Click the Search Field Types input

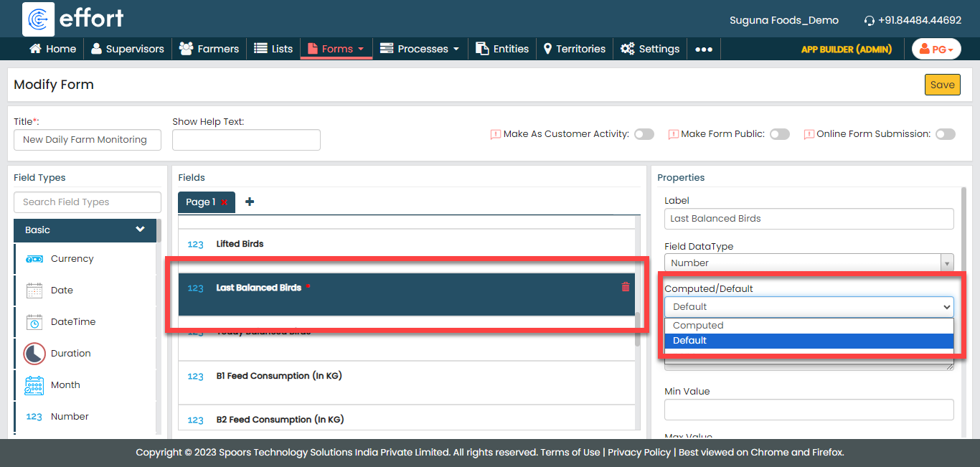(x=88, y=202)
